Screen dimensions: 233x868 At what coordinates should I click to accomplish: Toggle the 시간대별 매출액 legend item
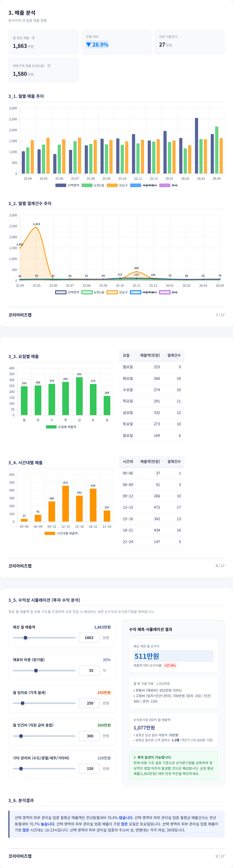point(61,533)
